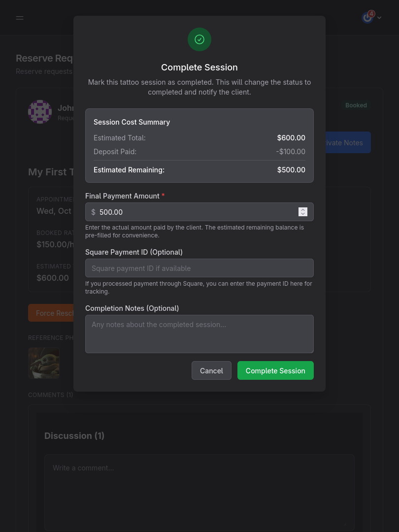Click the reference photo thumbnail

point(44,363)
